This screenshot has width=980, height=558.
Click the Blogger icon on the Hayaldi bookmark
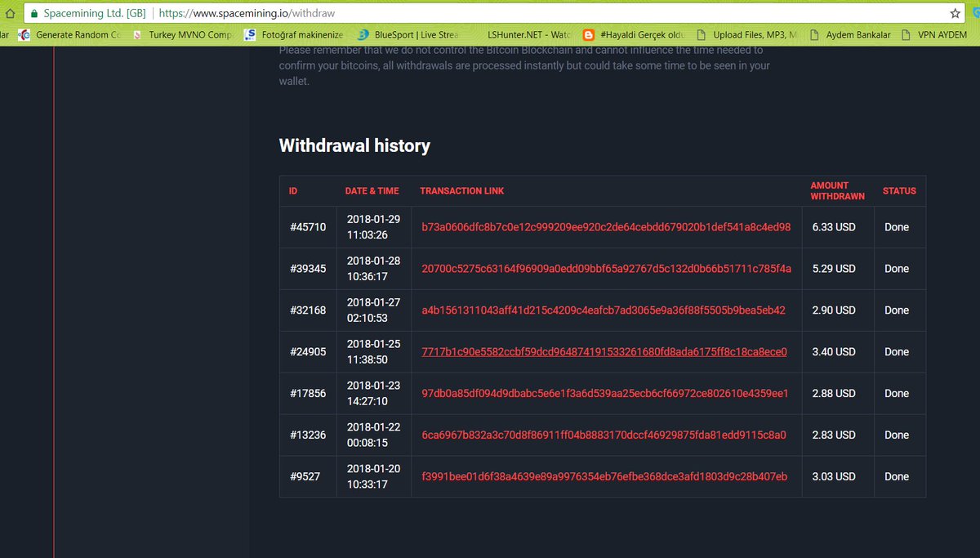tap(589, 35)
